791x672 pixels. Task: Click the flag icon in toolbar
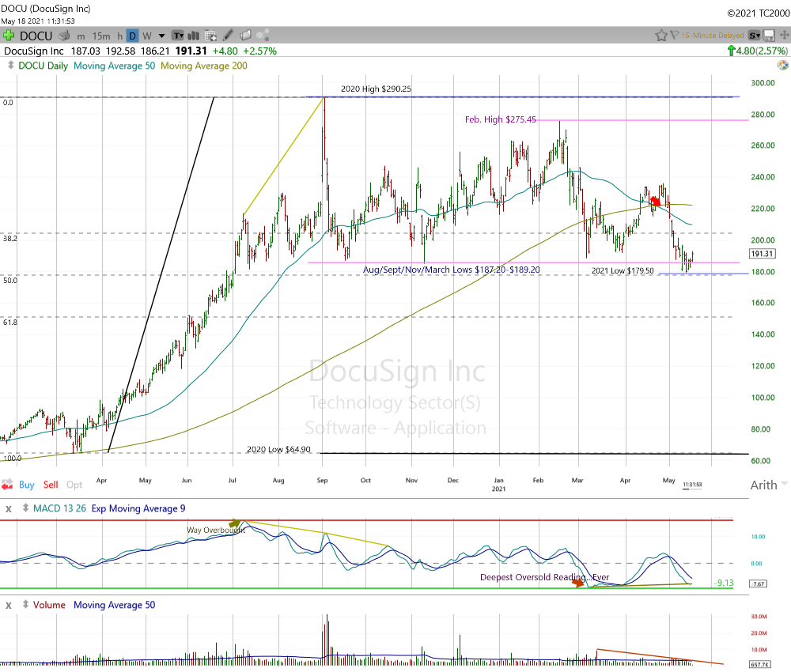click(x=674, y=36)
